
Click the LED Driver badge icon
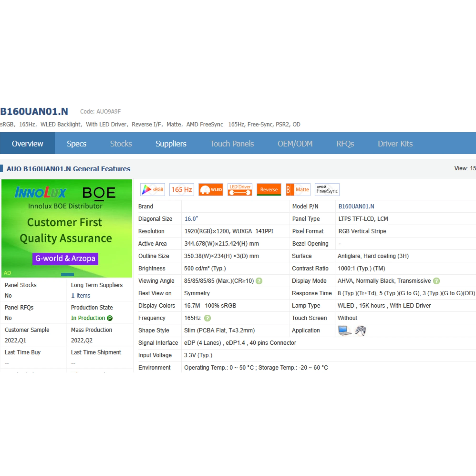[x=240, y=189]
